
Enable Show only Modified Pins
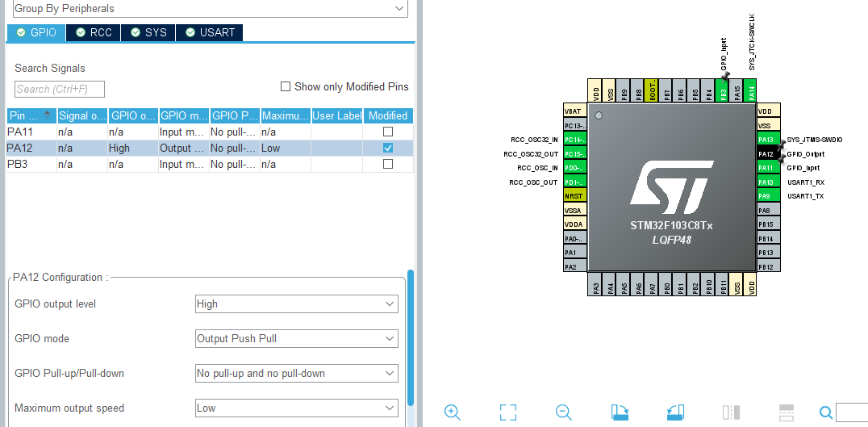point(286,86)
